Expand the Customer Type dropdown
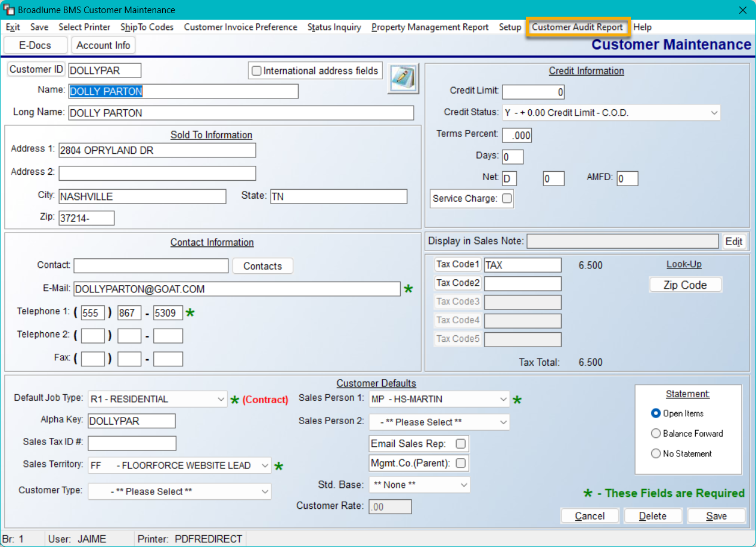Viewport: 756px width, 547px height. coord(265,492)
